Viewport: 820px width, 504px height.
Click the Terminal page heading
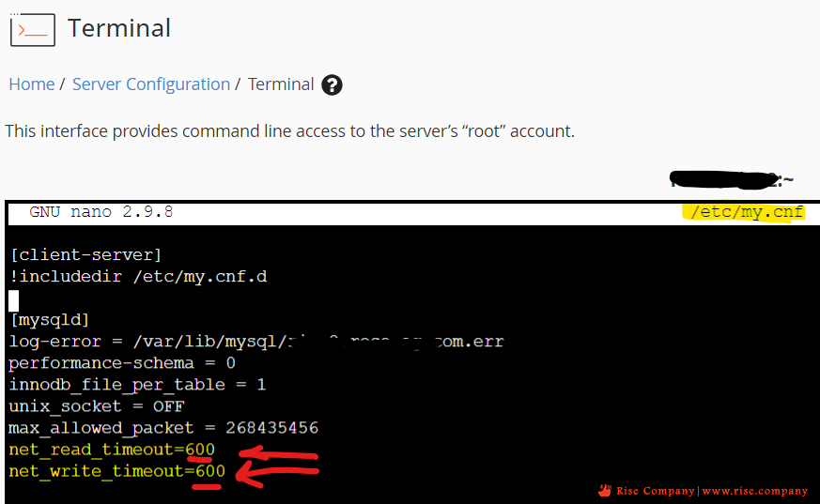pos(119,28)
